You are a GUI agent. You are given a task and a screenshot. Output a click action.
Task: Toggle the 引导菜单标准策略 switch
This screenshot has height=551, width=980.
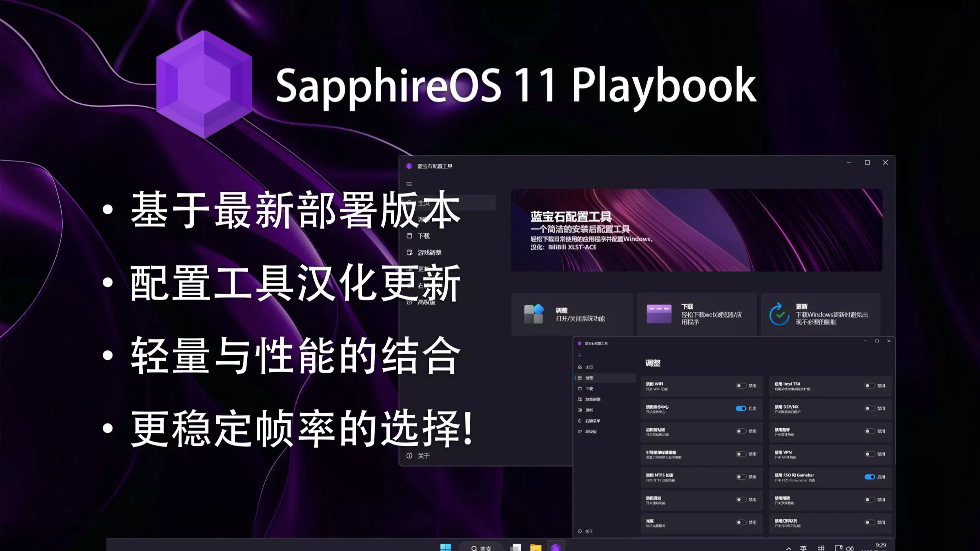coord(741,454)
